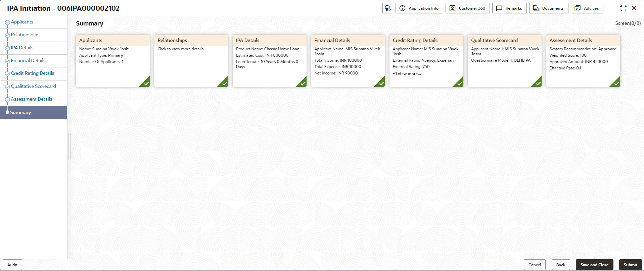Click the Cancel button
Viewport: 644px width, 271px height.
tap(535, 265)
